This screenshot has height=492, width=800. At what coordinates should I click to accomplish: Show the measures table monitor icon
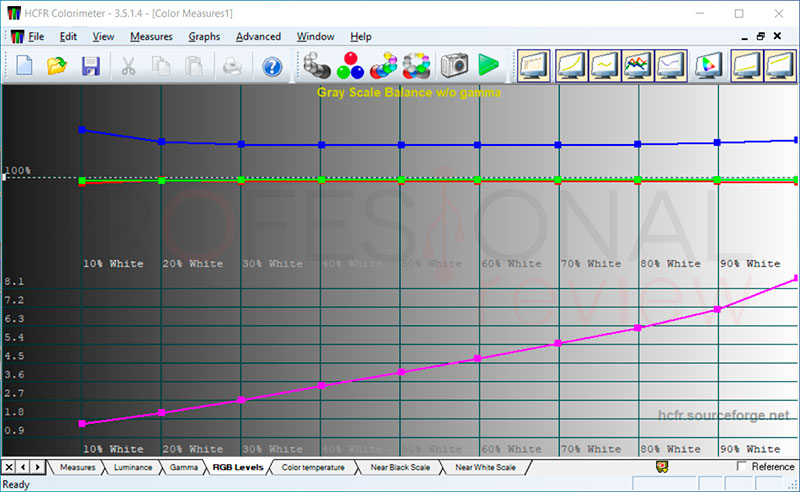click(x=534, y=66)
